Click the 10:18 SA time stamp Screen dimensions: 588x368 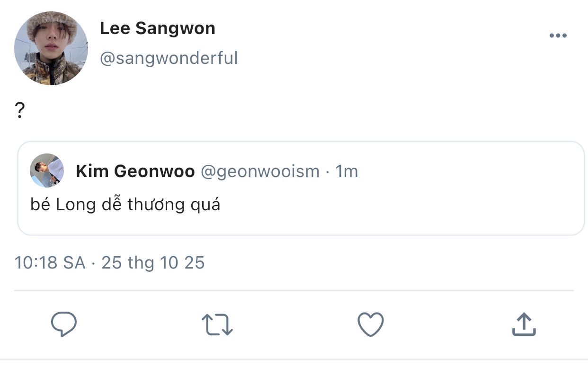coord(50,262)
